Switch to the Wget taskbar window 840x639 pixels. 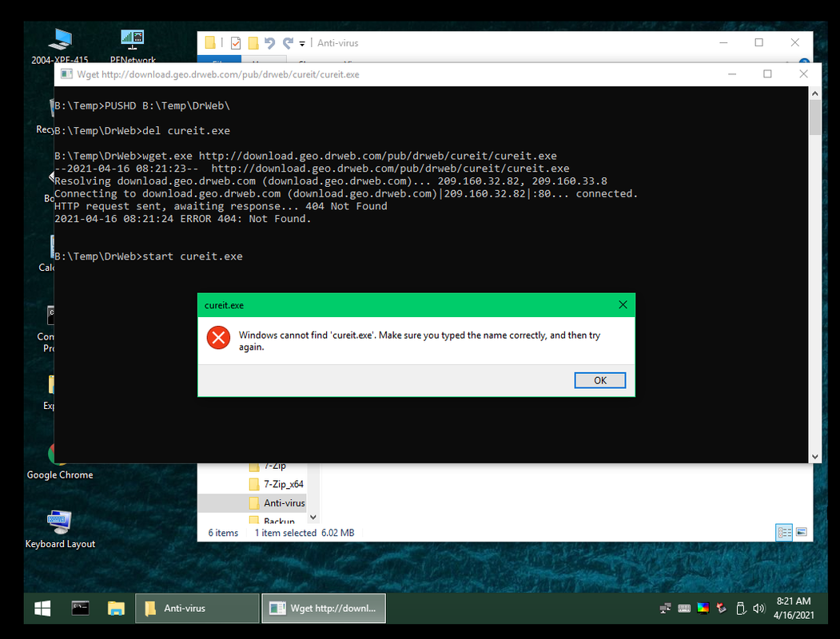[324, 608]
